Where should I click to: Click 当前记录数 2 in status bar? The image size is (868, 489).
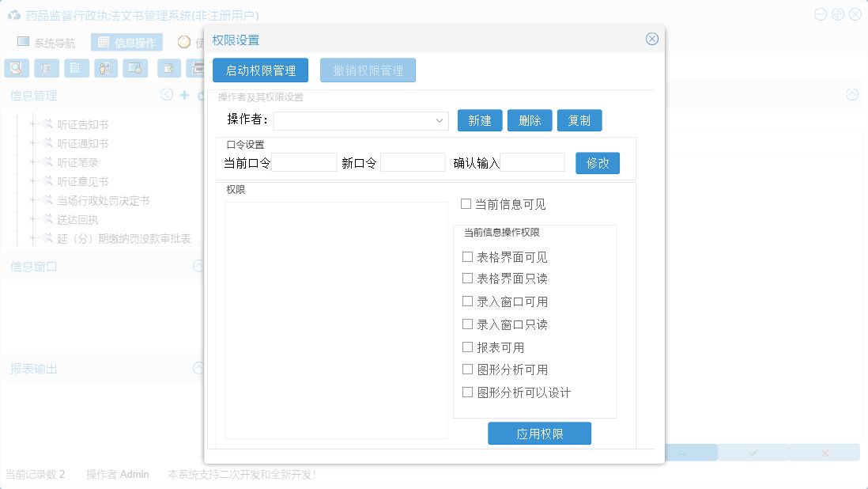click(x=35, y=474)
